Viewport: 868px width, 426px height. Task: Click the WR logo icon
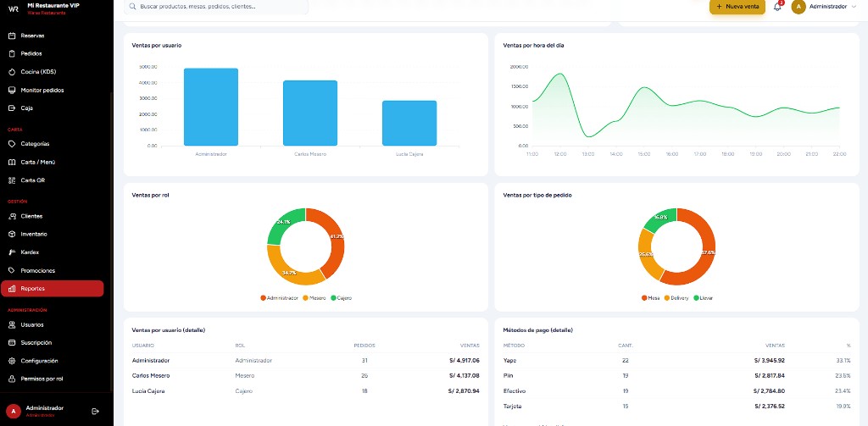pos(14,8)
